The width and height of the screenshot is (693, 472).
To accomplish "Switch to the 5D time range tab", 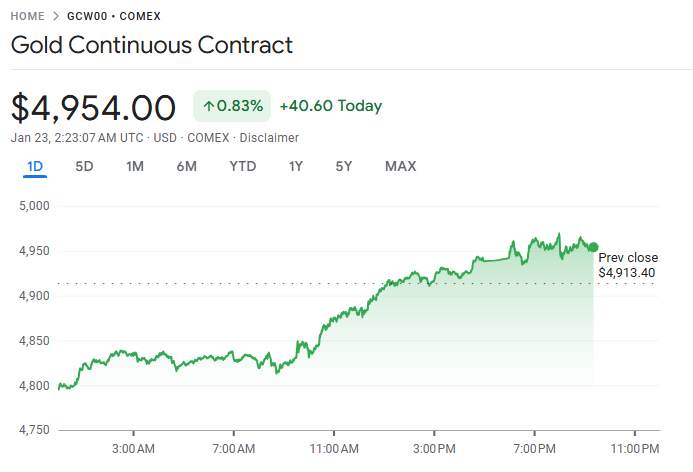I will pos(84,166).
